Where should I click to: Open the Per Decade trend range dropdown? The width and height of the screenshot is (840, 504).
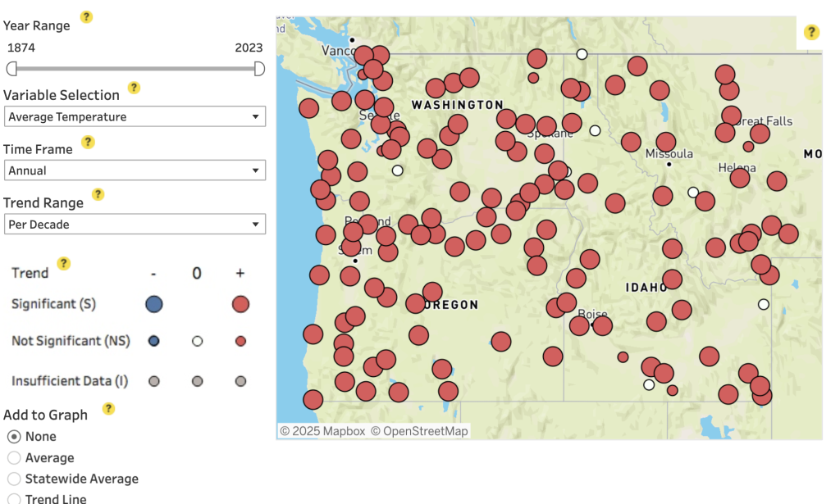(x=135, y=224)
